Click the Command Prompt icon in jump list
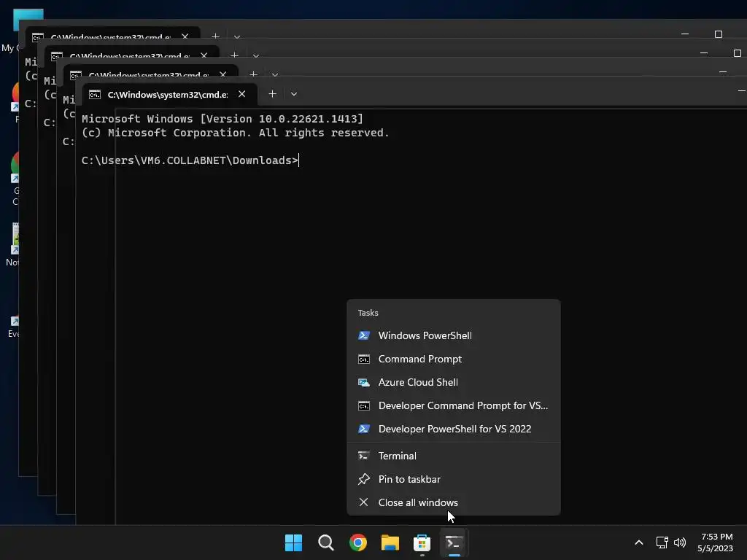Image resolution: width=747 pixels, height=560 pixels. [x=363, y=359]
